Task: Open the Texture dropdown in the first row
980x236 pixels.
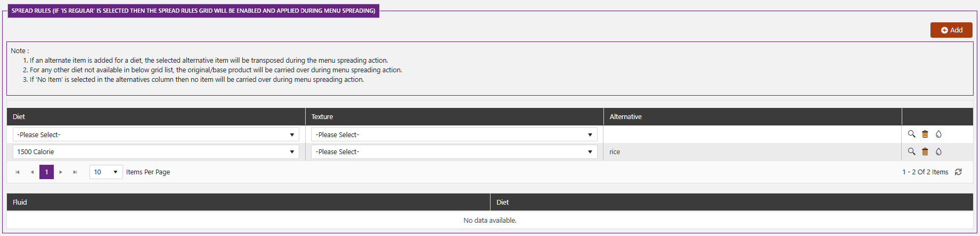Action: [454, 134]
